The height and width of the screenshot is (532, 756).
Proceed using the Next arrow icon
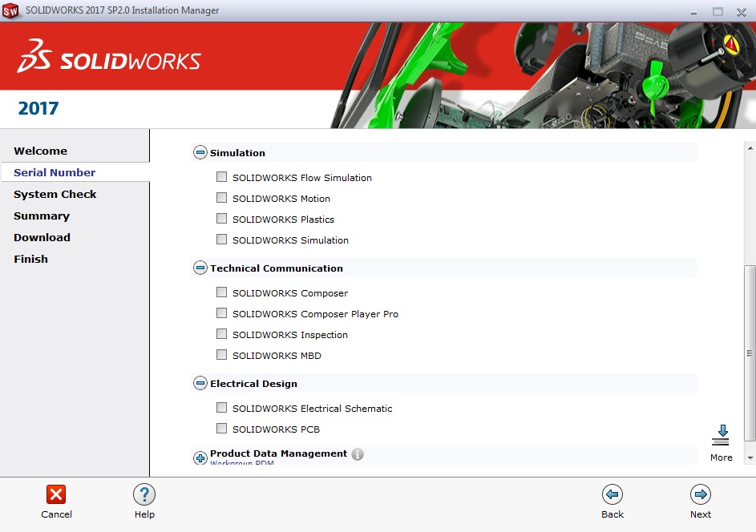tap(701, 494)
